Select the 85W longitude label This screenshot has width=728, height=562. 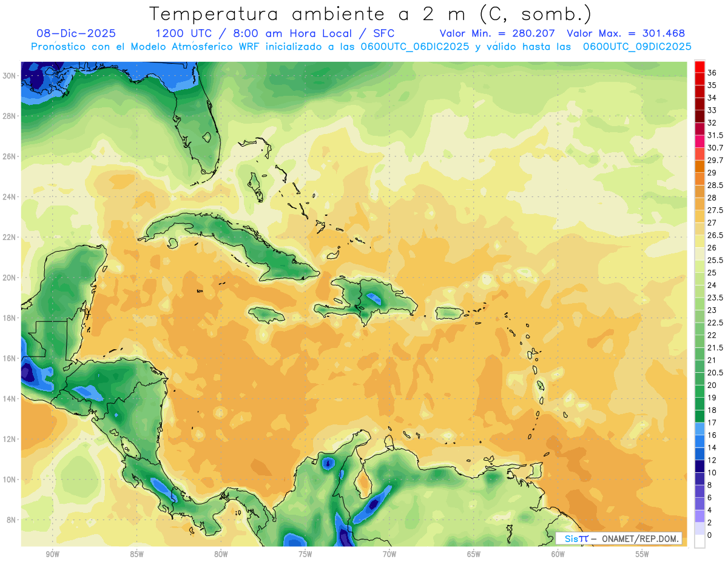(x=136, y=554)
